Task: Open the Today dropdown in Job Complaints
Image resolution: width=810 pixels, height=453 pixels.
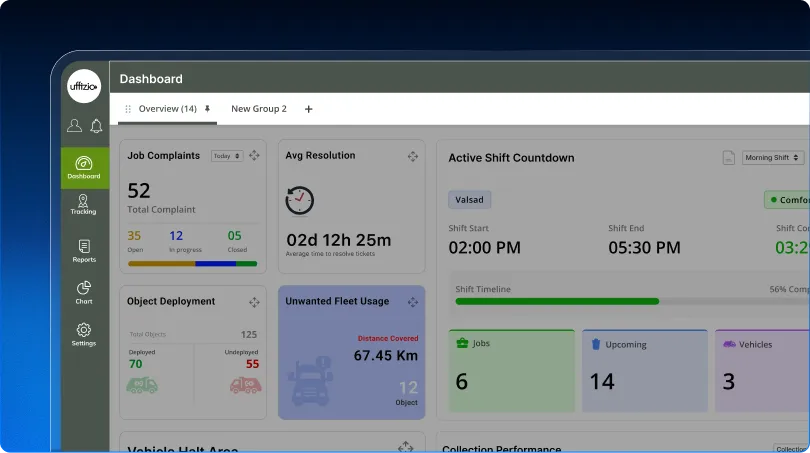Action: coord(227,156)
